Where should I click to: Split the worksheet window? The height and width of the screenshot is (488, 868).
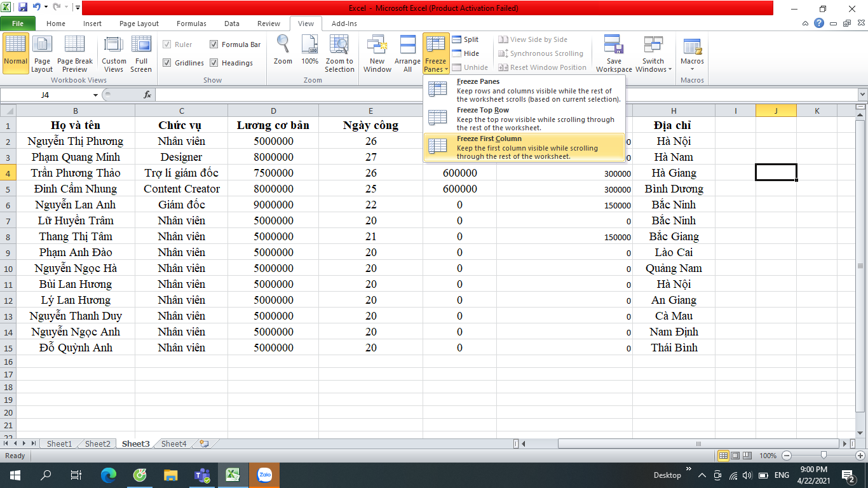click(x=465, y=39)
